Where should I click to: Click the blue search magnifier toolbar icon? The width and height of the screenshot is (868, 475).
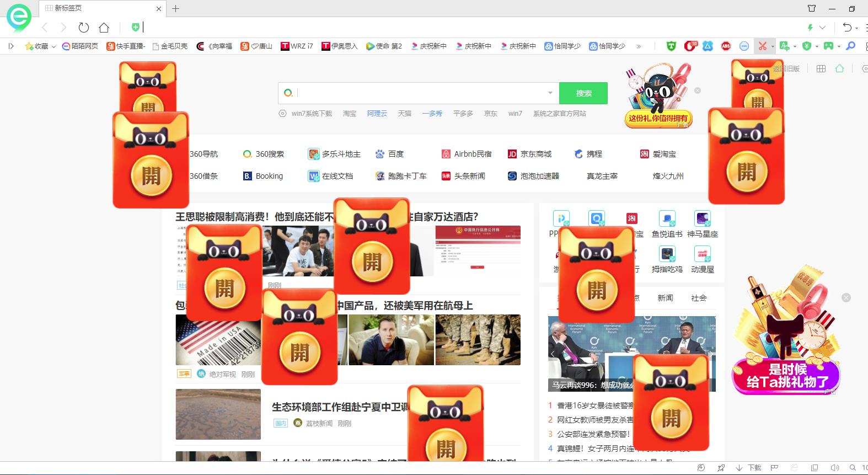[851, 46]
